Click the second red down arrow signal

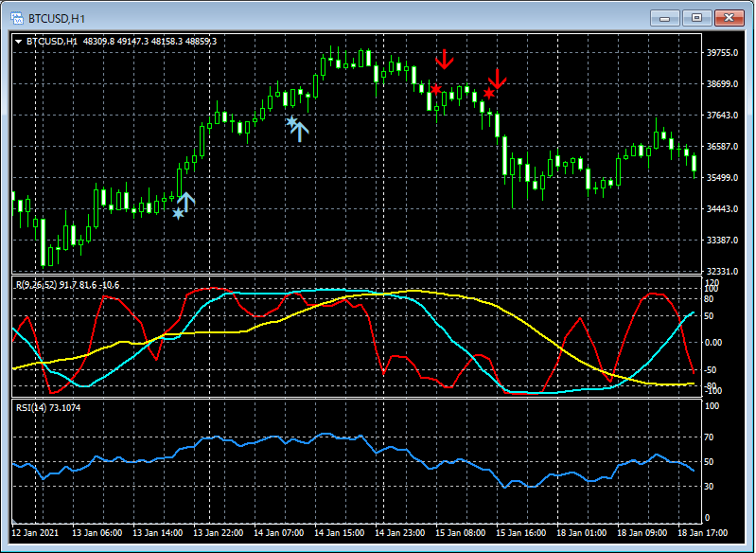click(x=497, y=79)
